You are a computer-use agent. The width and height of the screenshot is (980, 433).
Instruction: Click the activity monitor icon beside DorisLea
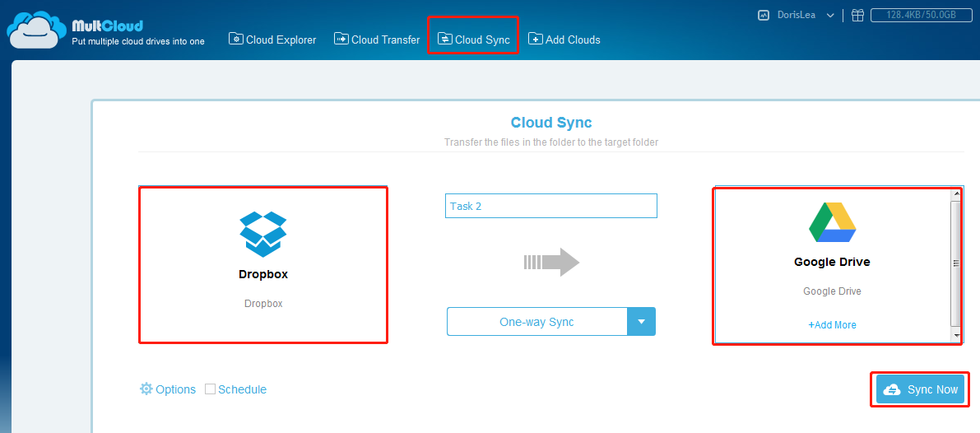coord(763,15)
